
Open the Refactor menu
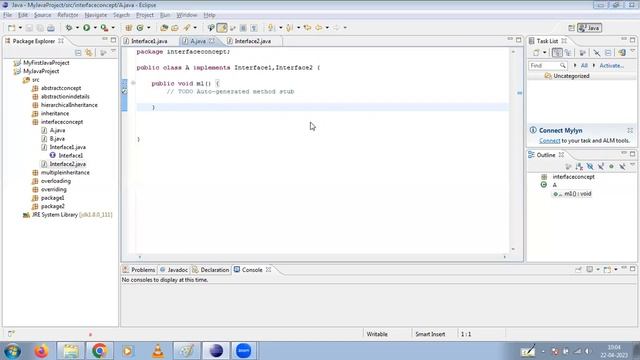[x=68, y=15]
